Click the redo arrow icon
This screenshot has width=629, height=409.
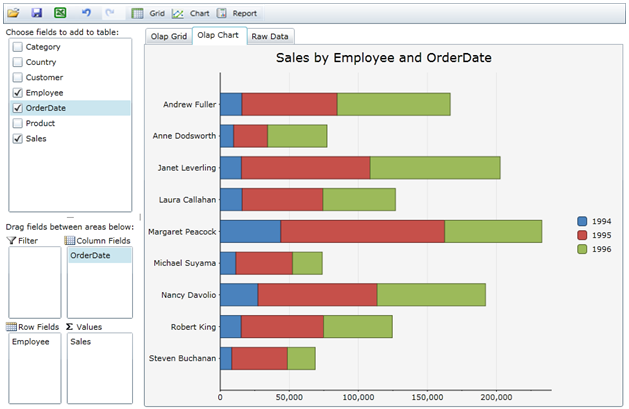pyautogui.click(x=109, y=13)
